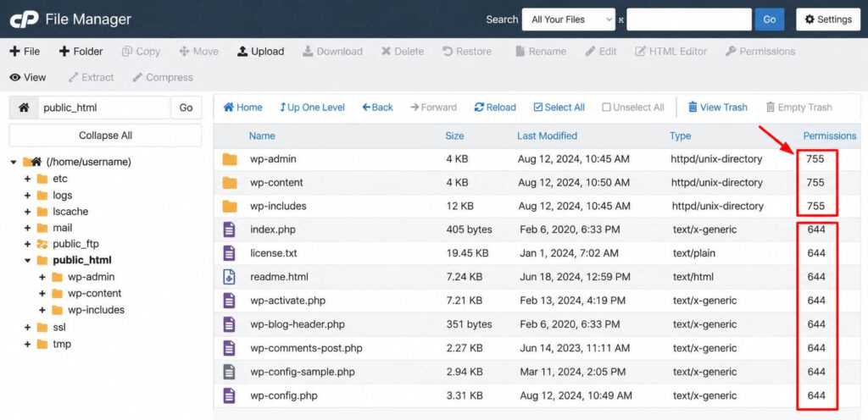Click Up One Level
The width and height of the screenshot is (868, 420).
(312, 108)
